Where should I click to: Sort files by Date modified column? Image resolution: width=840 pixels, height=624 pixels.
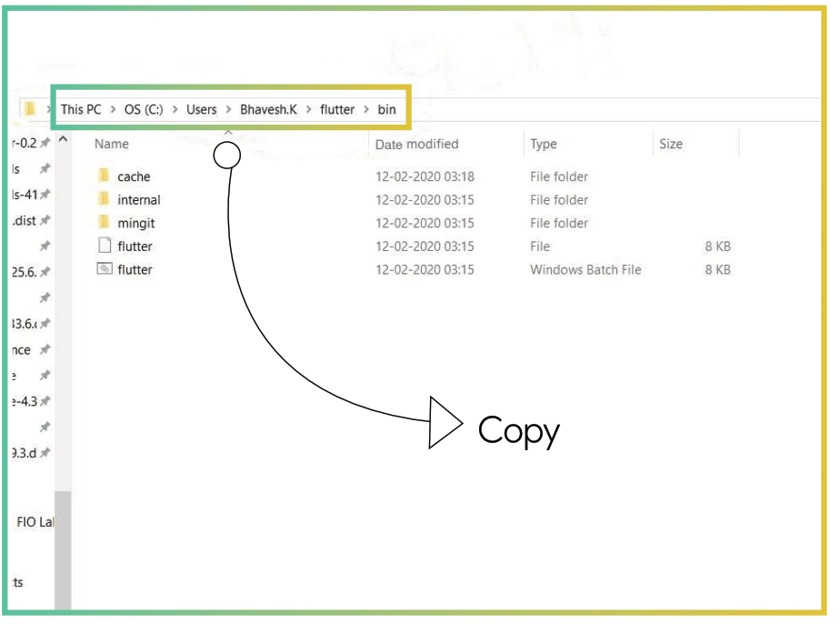click(416, 144)
